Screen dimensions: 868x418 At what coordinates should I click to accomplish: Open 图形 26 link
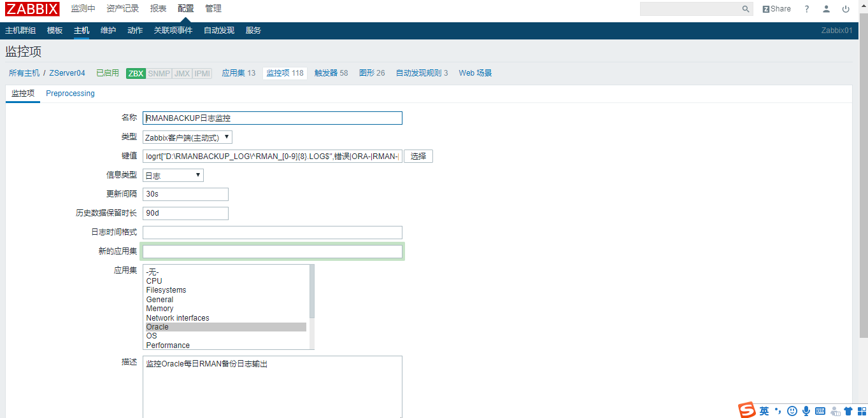tap(372, 73)
